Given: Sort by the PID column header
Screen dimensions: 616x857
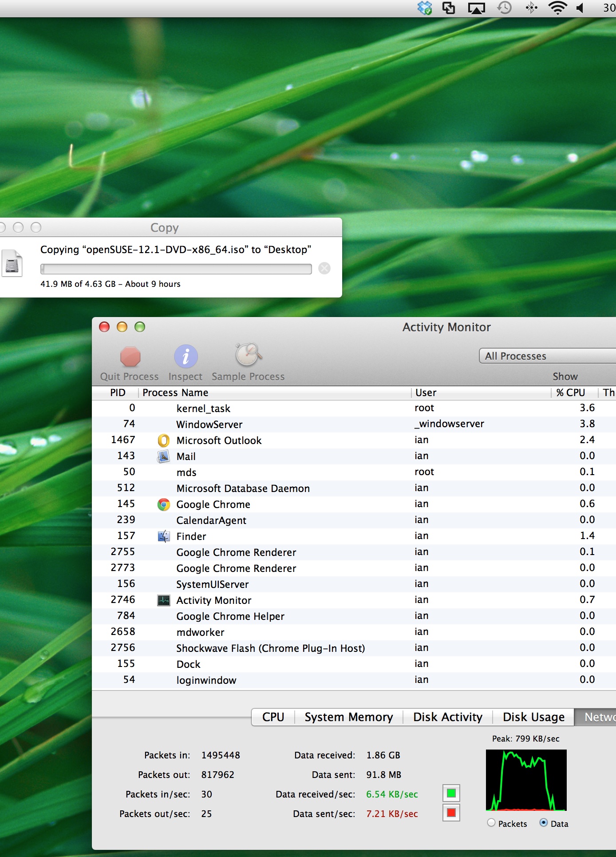Looking at the screenshot, I should coord(115,393).
